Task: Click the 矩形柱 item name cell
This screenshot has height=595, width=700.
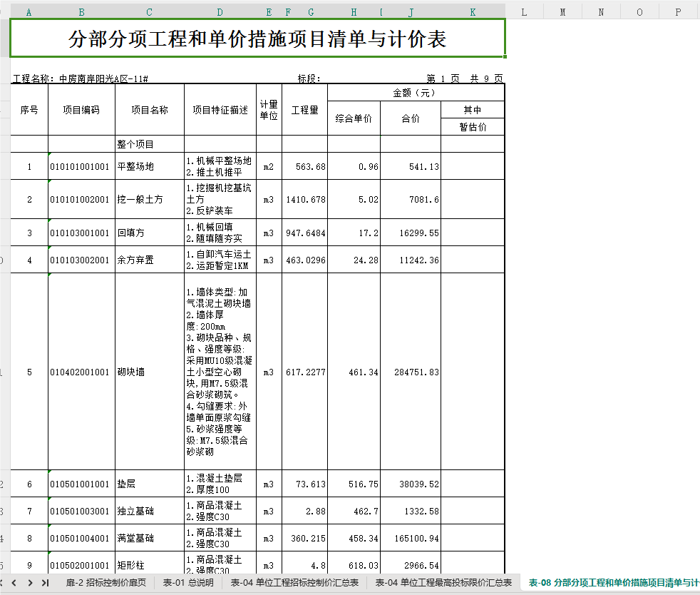Action: [150, 564]
